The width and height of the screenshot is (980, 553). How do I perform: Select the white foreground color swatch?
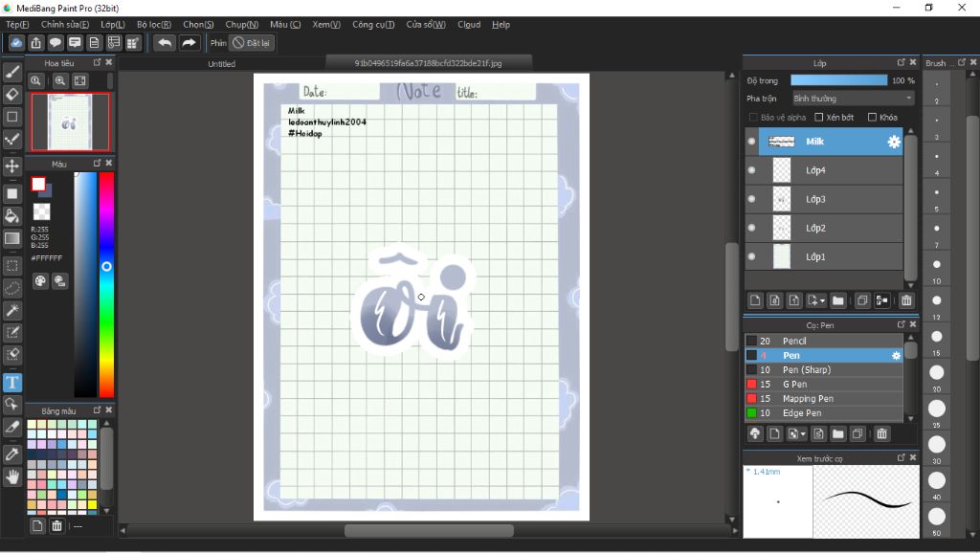[38, 184]
